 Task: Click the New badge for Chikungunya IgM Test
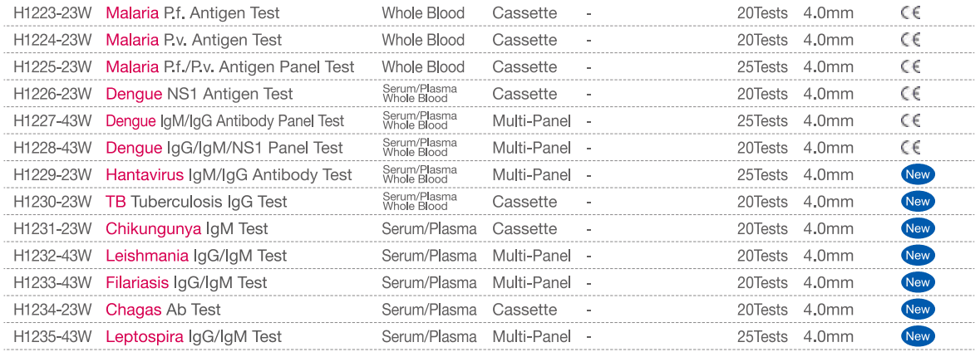[x=917, y=228]
